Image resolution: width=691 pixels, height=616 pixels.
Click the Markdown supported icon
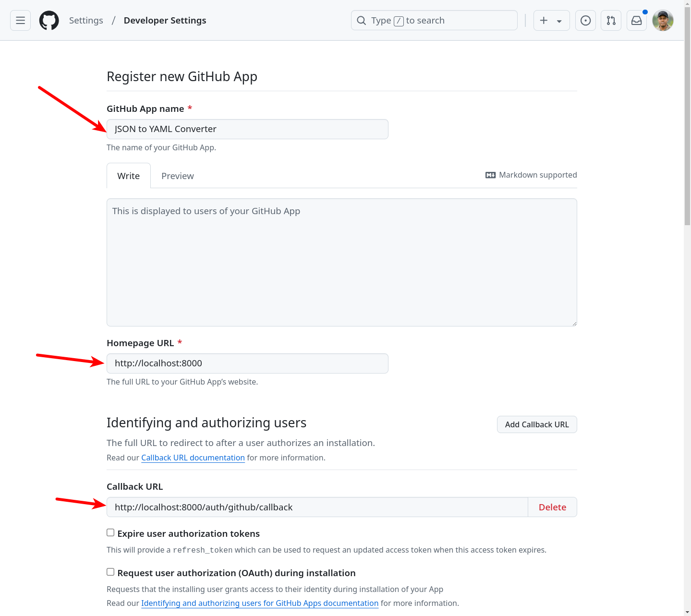[x=490, y=175]
